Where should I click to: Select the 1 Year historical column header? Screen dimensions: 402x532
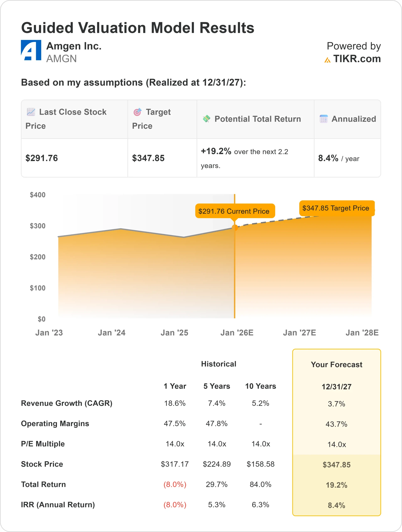click(175, 386)
